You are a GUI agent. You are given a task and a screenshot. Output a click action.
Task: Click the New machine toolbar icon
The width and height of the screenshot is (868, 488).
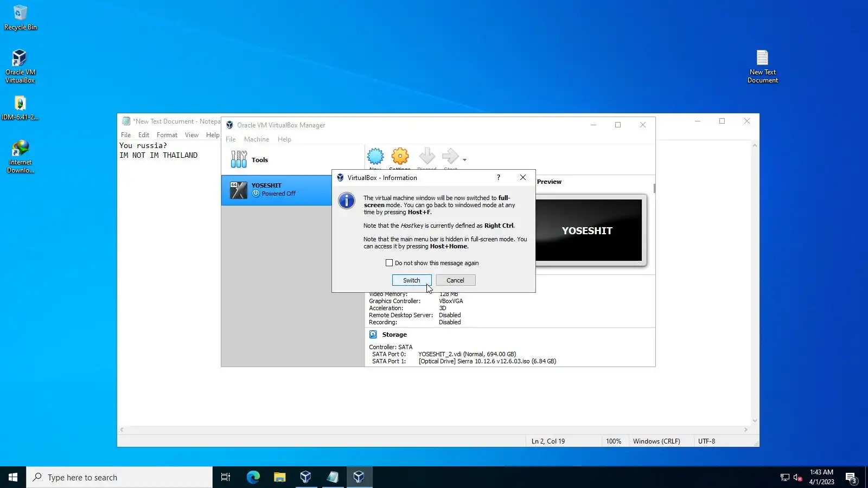(375, 157)
